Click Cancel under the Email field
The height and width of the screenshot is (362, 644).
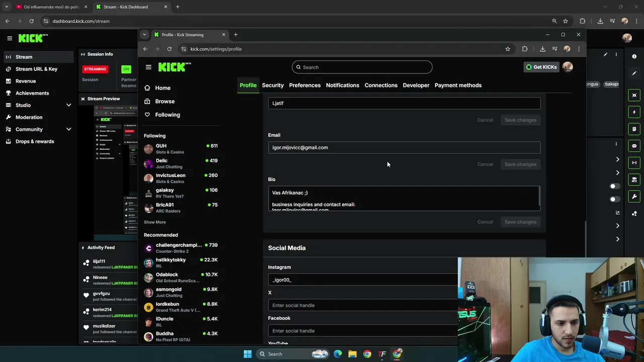point(485,164)
